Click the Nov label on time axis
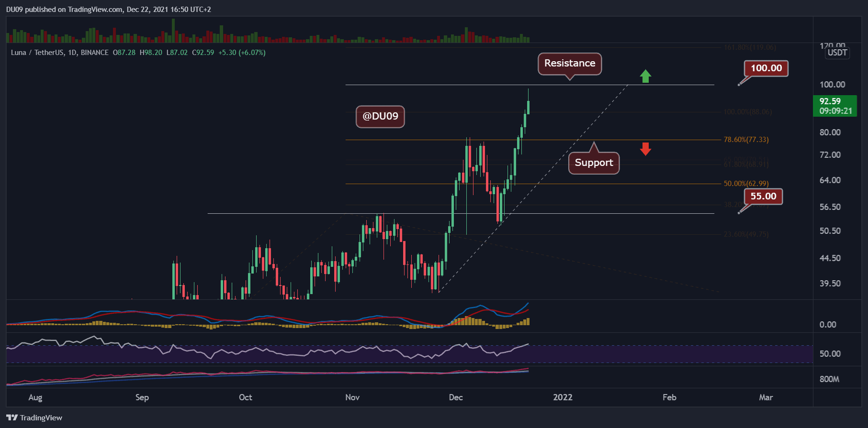 pyautogui.click(x=352, y=397)
